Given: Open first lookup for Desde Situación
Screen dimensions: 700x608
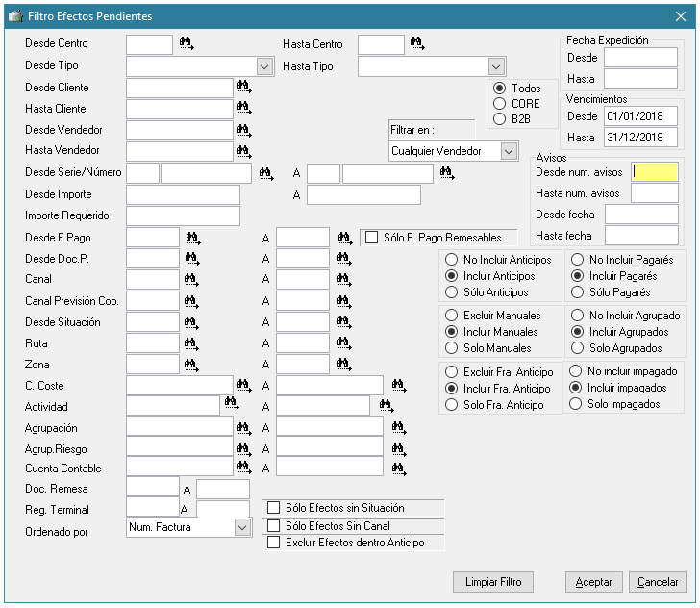Looking at the screenshot, I should pos(191,322).
